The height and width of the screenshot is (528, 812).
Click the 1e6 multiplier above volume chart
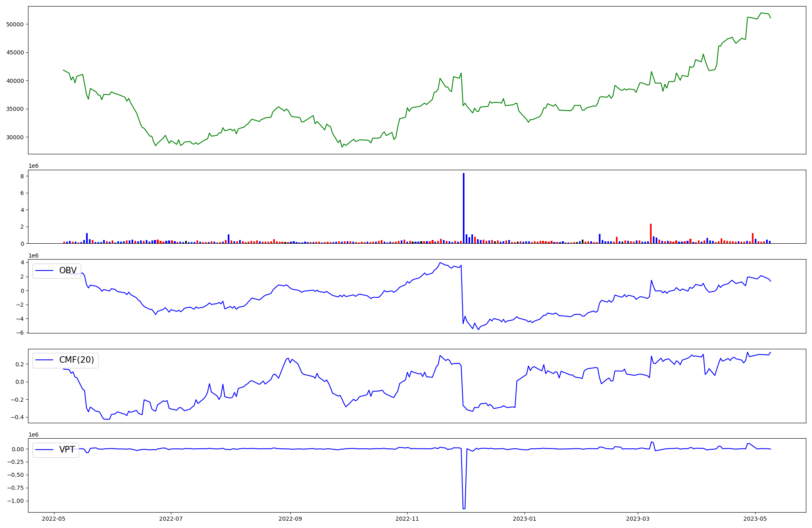pos(33,166)
